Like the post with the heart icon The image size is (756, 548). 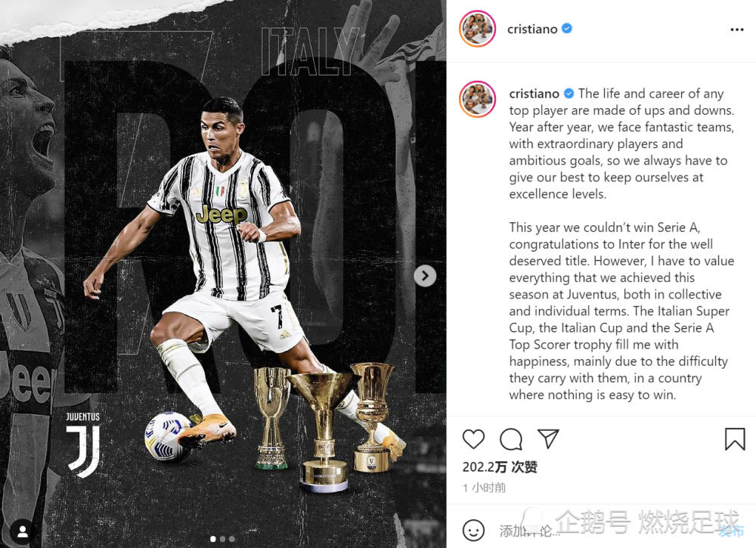(473, 439)
